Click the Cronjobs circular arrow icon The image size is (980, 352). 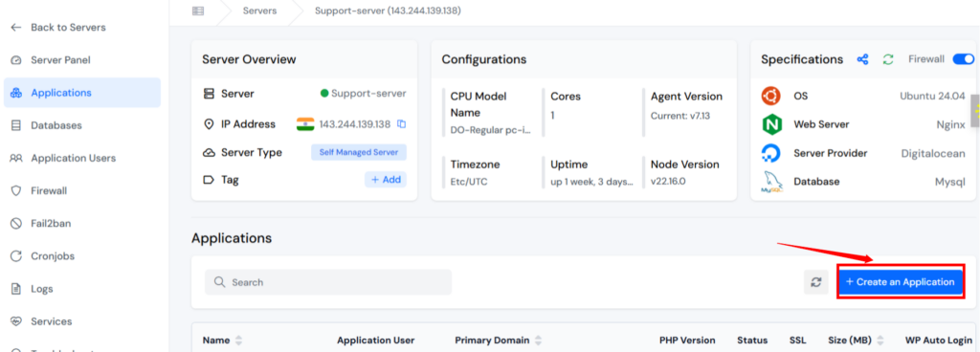(x=16, y=256)
